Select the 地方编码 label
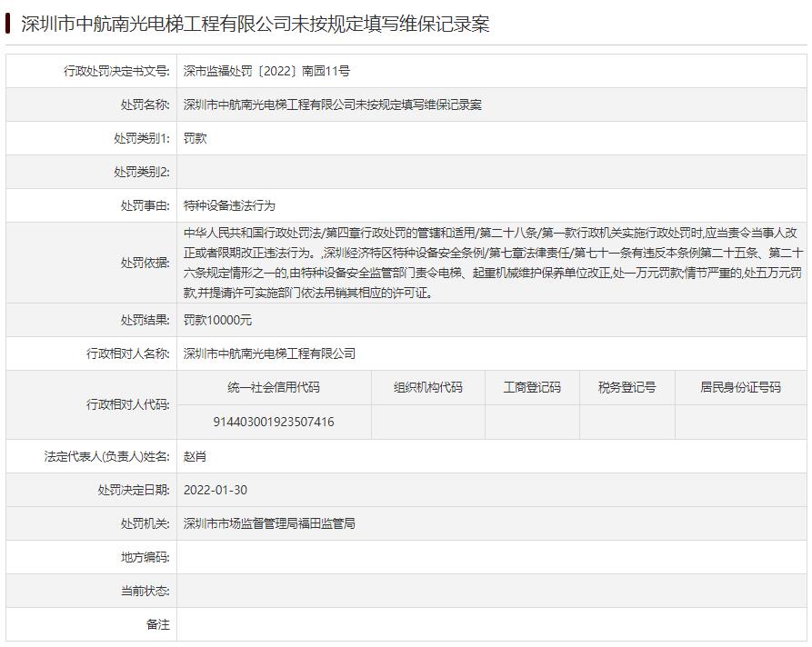 (x=145, y=557)
